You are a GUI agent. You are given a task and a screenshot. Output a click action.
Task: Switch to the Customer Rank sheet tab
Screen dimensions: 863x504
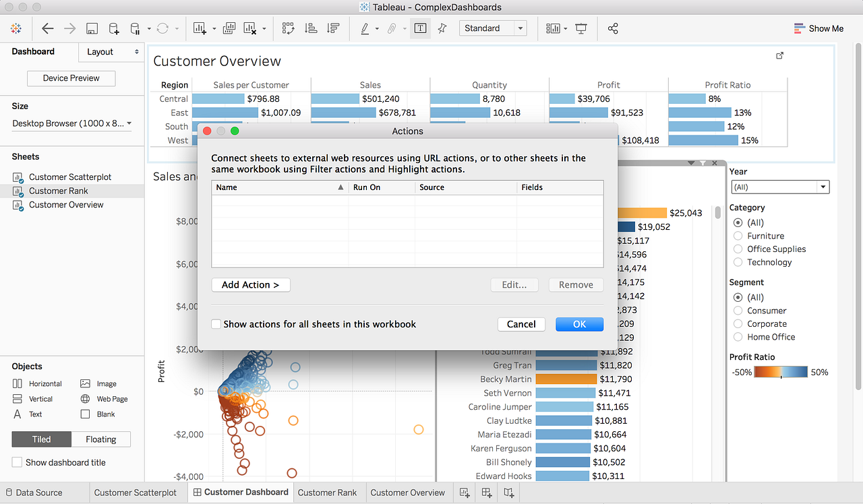tap(328, 493)
